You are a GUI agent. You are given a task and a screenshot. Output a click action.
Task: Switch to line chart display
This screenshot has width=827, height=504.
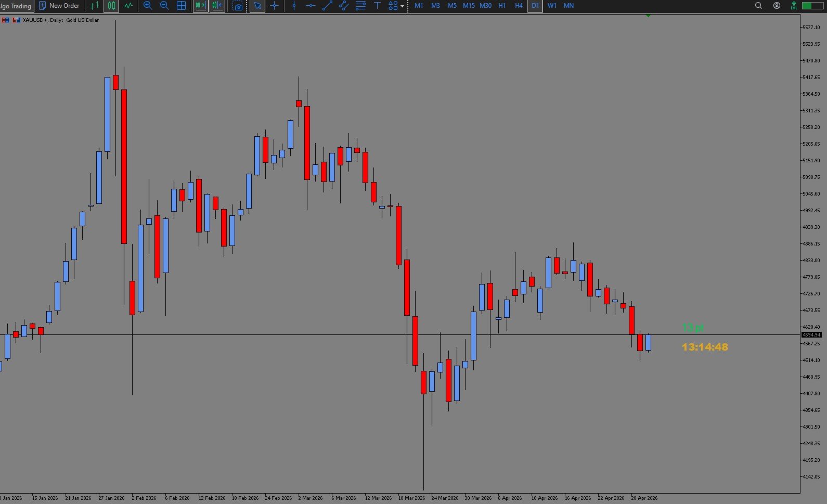tap(128, 6)
